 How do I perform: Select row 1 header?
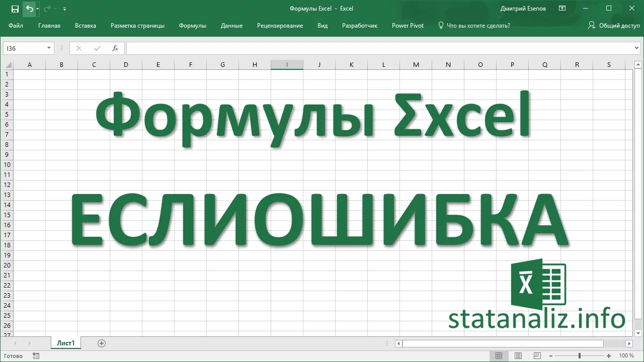(x=7, y=74)
